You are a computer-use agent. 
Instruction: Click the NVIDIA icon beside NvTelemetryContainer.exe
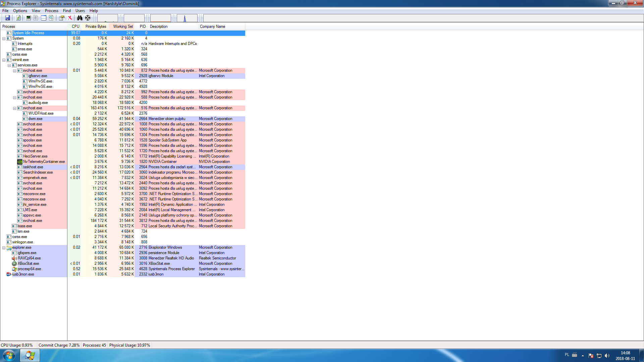(20, 162)
